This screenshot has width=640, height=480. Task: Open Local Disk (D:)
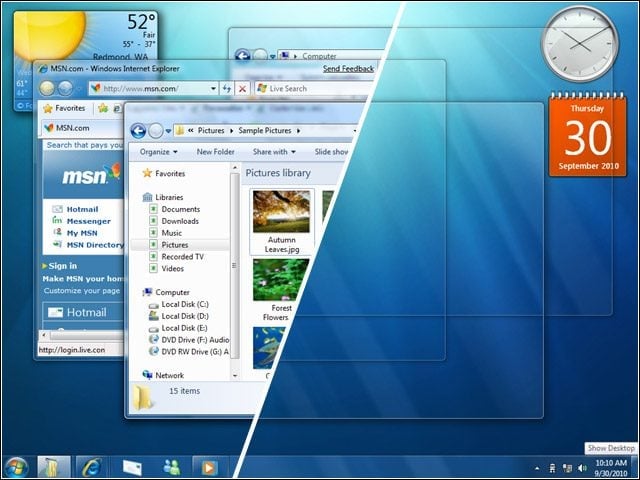tap(179, 316)
